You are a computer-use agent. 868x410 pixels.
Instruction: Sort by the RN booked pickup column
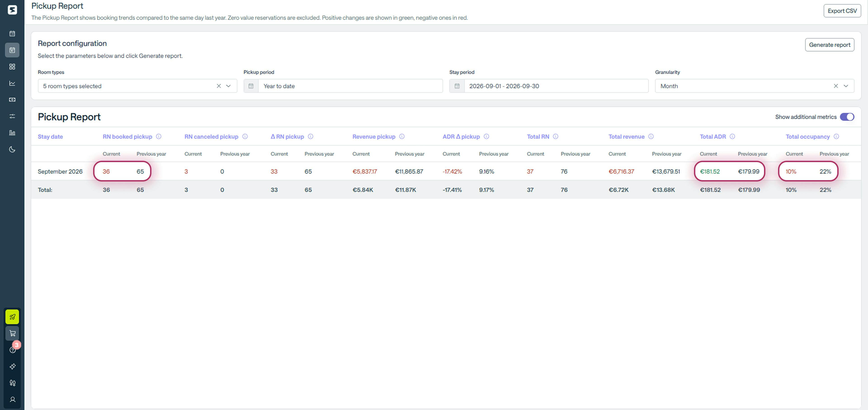click(127, 136)
